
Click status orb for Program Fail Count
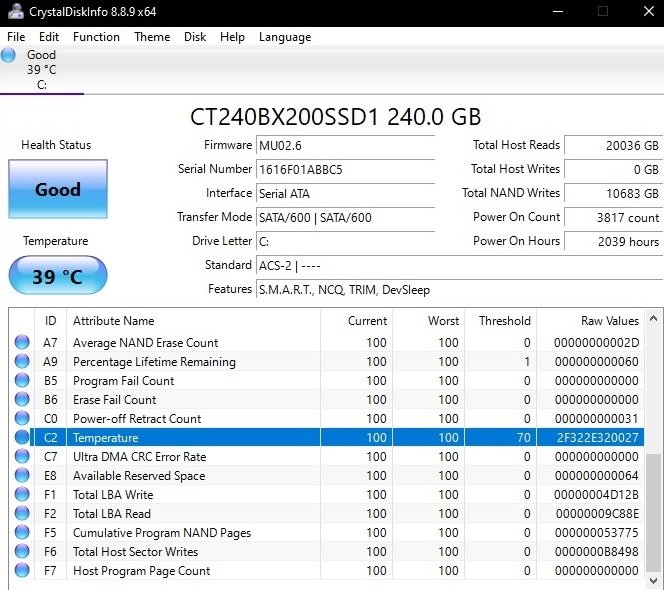coord(22,380)
